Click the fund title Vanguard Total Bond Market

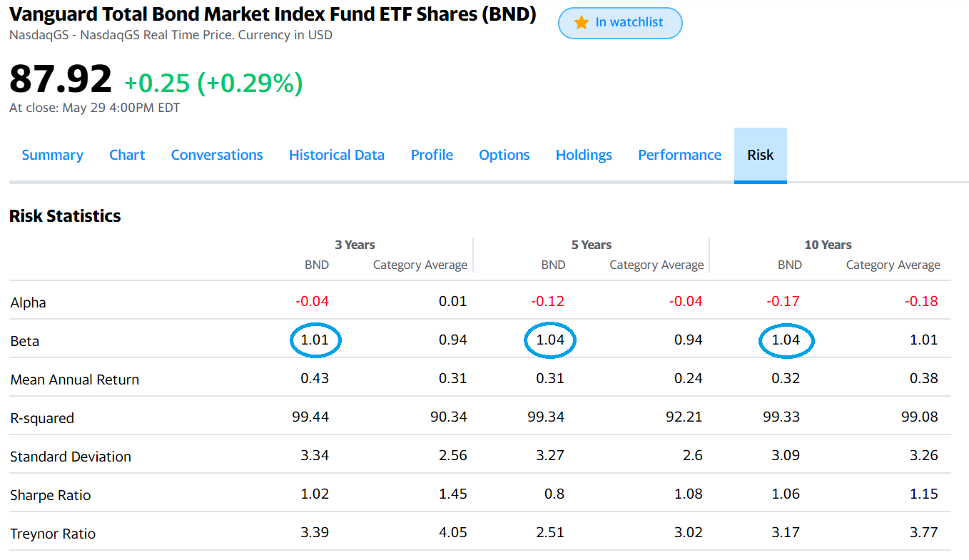[x=273, y=14]
